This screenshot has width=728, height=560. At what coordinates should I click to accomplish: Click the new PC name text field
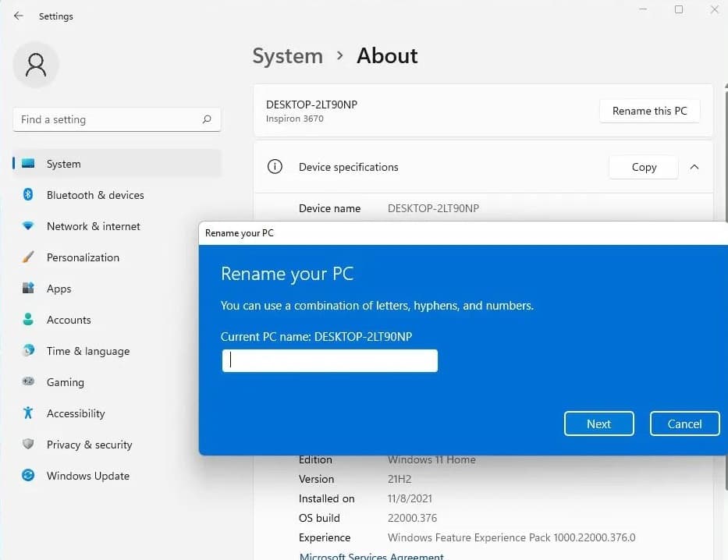click(x=330, y=360)
